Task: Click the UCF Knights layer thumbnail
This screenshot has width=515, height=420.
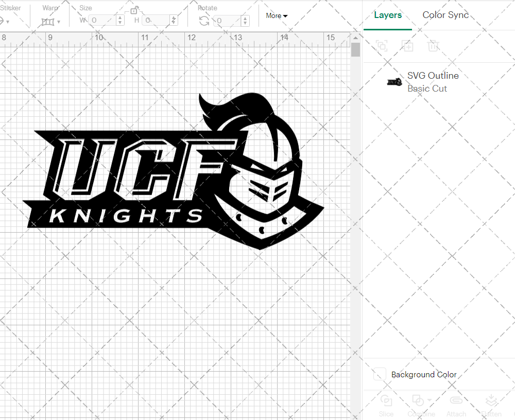Action: (x=394, y=81)
